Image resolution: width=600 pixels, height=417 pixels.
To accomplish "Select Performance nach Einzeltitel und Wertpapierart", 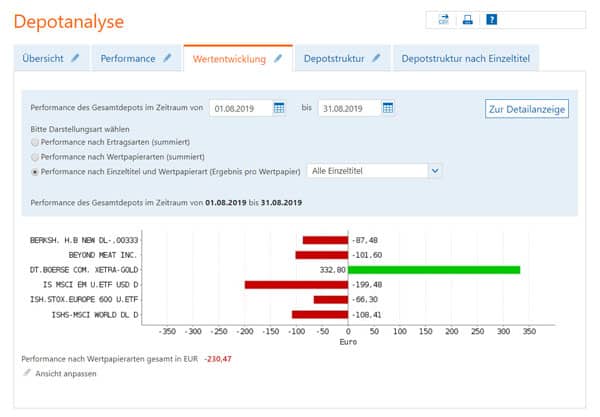I will click(35, 172).
